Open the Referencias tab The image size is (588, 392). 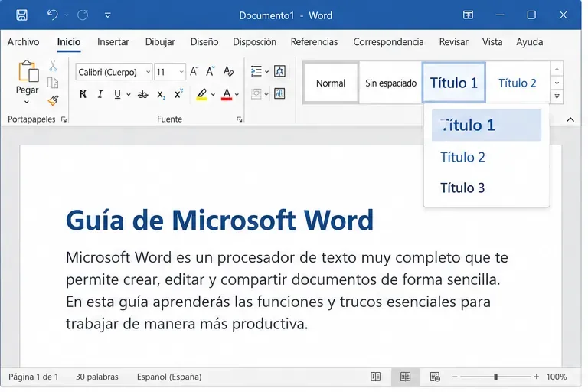tap(314, 41)
